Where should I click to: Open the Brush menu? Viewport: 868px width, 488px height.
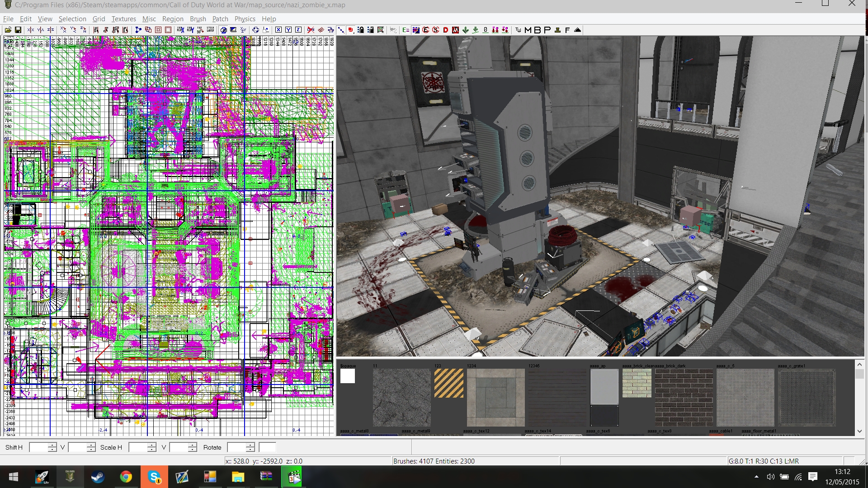coord(198,19)
